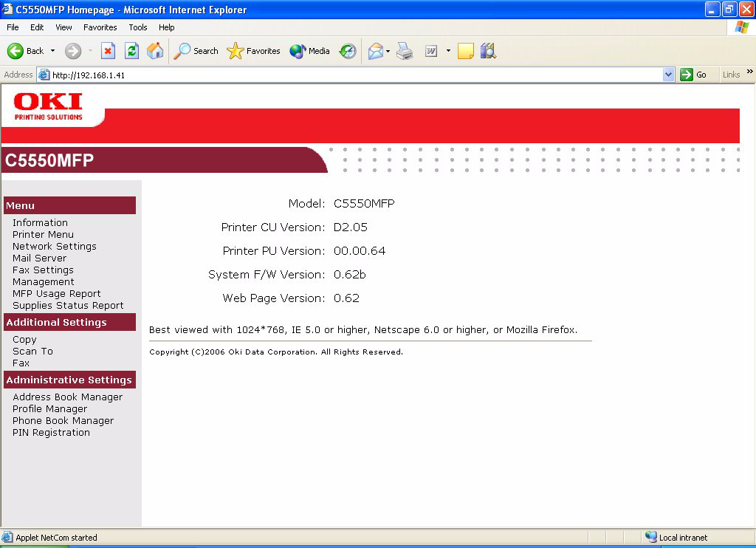Open the Information link
Screen dimensions: 756x548
point(40,223)
